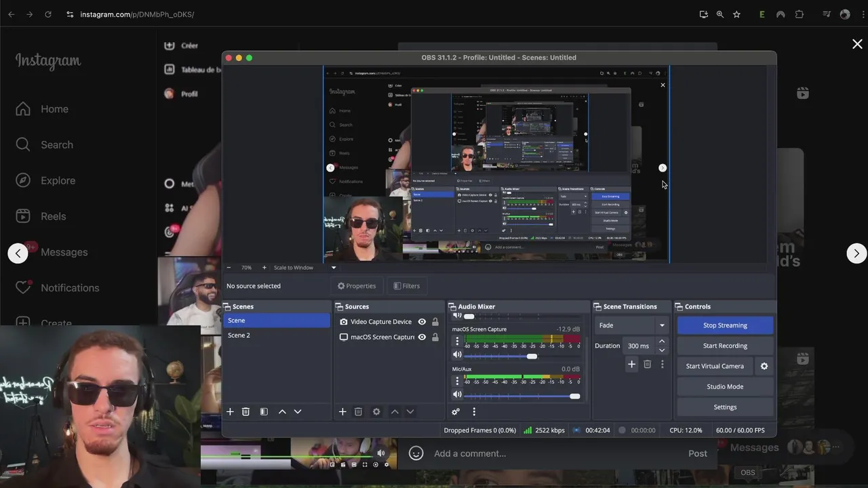Reload the Instagram page in Chrome

coord(48,14)
